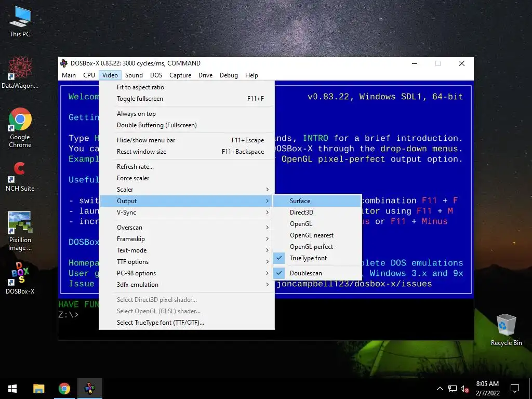Choose Toggle fullscreen menu item
Viewport: 532px width, 399px height.
[187, 99]
